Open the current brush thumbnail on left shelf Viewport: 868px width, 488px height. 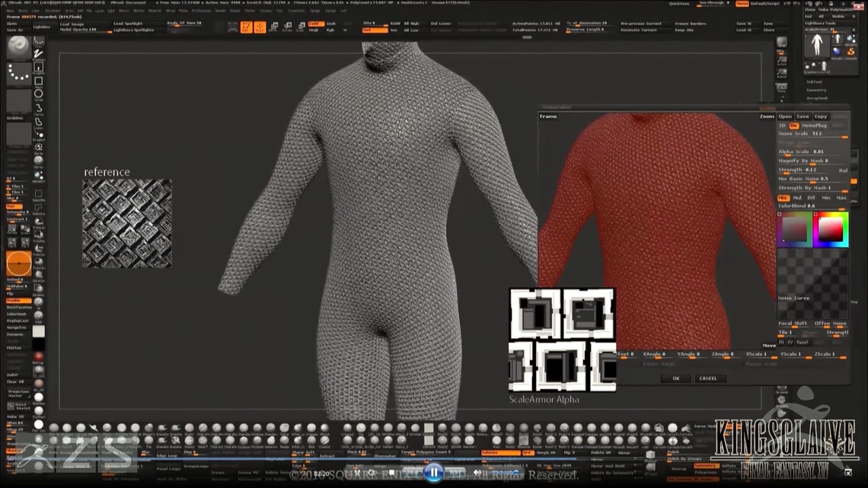tap(18, 48)
